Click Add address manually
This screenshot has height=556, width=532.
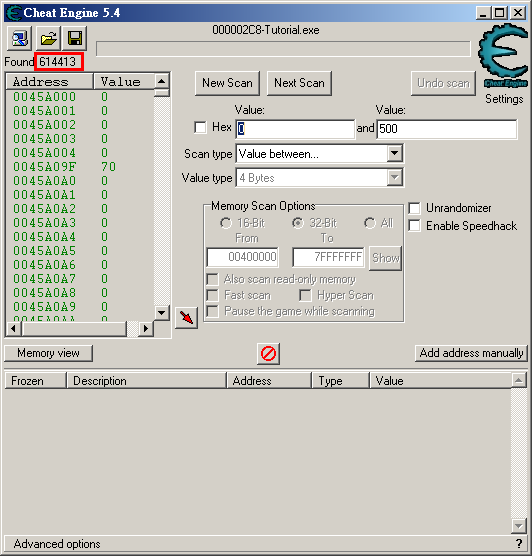click(471, 353)
